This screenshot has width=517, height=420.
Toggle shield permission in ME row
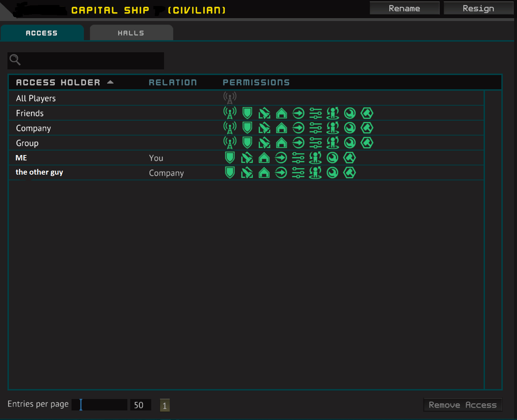230,158
